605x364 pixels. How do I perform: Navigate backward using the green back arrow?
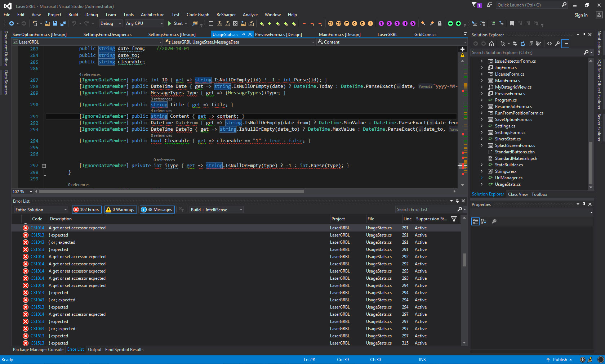tap(11, 23)
